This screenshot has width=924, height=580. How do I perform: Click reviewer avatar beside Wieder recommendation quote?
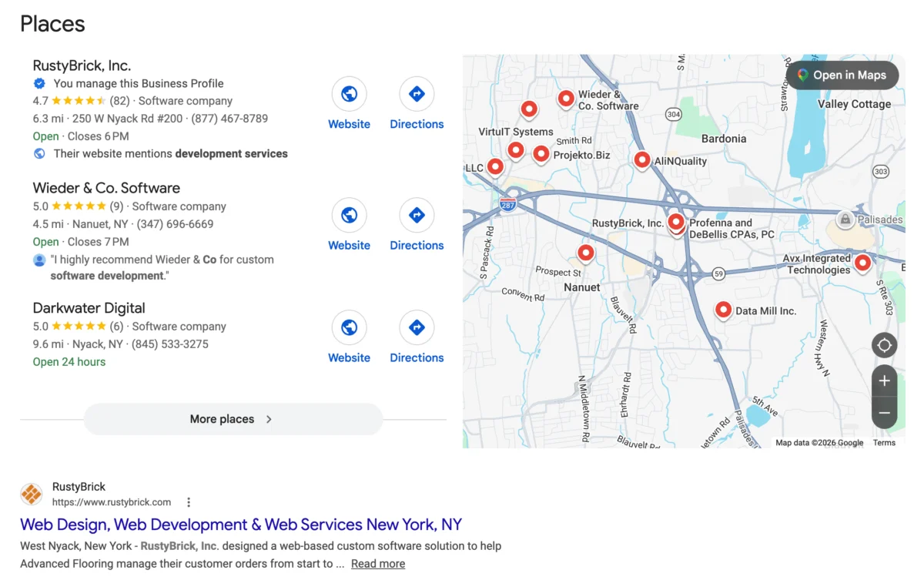tap(39, 260)
